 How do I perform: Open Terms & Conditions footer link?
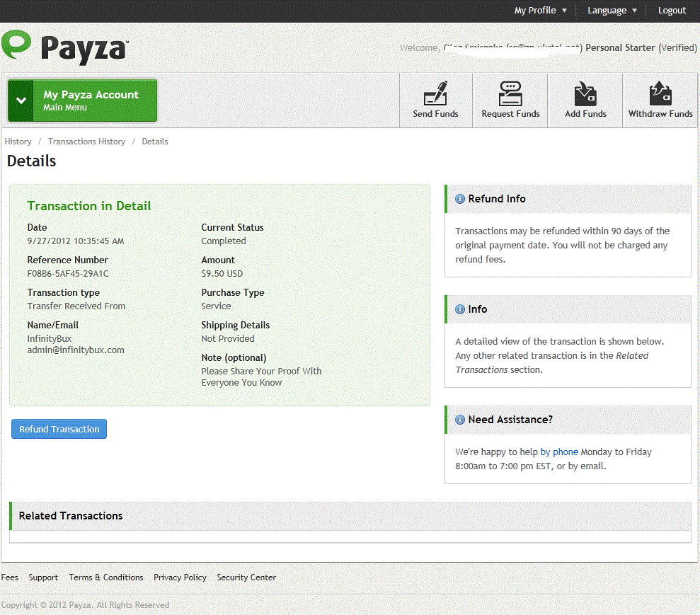click(105, 577)
